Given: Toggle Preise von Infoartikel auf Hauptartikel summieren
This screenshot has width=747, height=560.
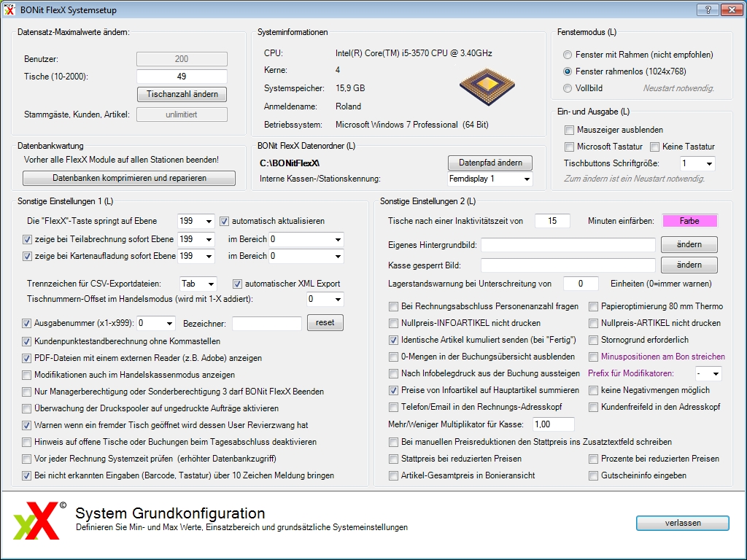Looking at the screenshot, I should click(393, 391).
